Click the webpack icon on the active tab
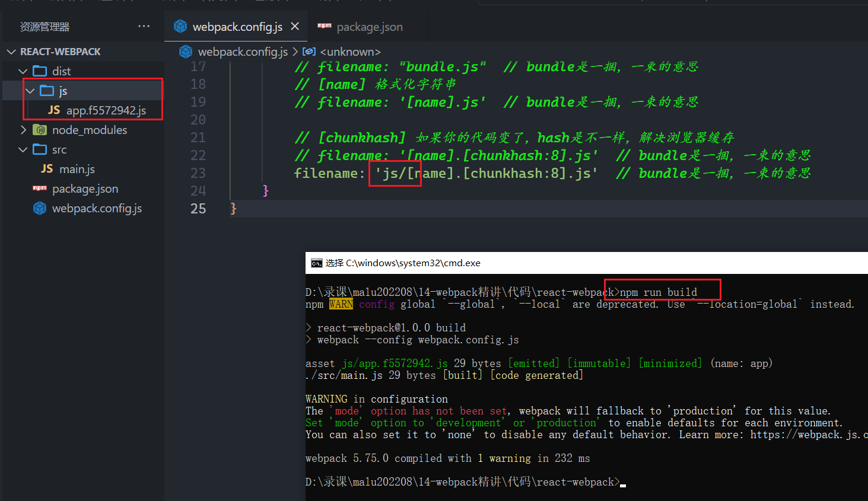Screen dimensions: 868x501 pos(180,26)
